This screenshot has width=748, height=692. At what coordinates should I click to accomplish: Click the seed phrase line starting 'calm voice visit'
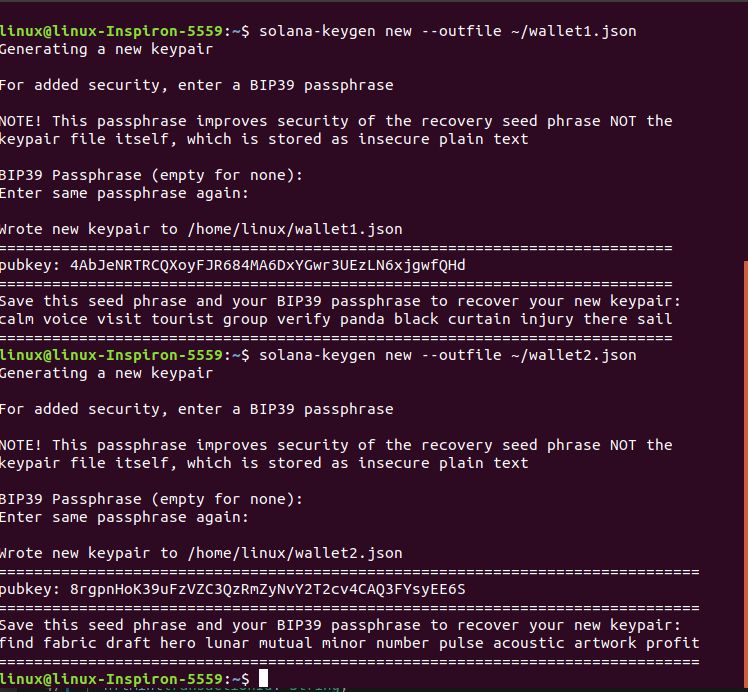(336, 319)
